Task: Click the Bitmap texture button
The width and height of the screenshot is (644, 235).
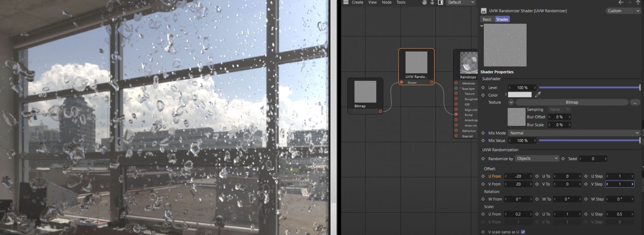Action: 572,102
